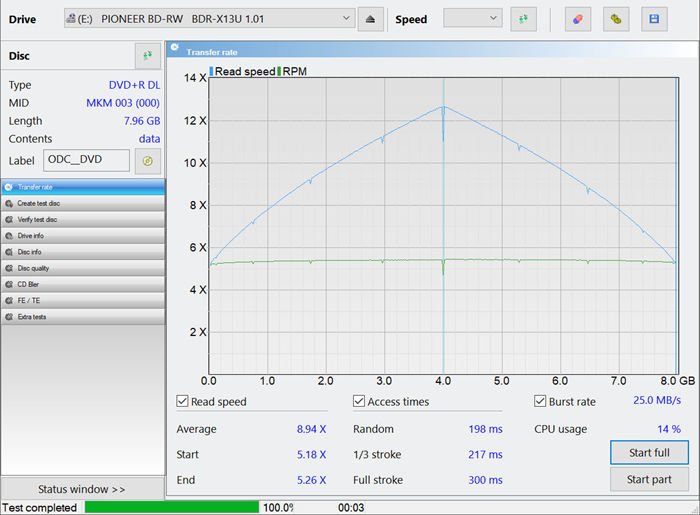Click the disc icon next to Label field
This screenshot has width=700, height=515.
(148, 161)
